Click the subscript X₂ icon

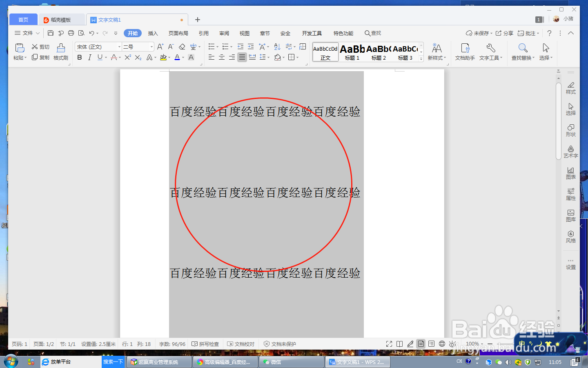click(138, 58)
